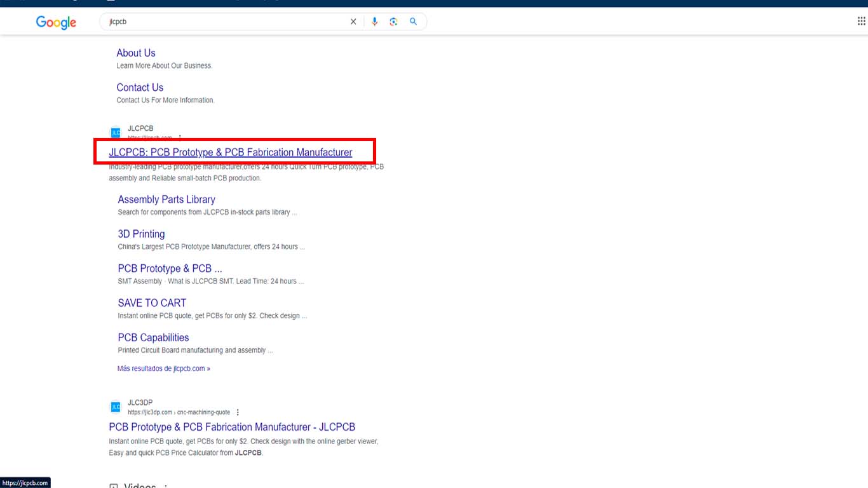Image resolution: width=868 pixels, height=488 pixels.
Task: Click the jlc3dp.com cnc-machining-quote URL
Action: click(179, 412)
